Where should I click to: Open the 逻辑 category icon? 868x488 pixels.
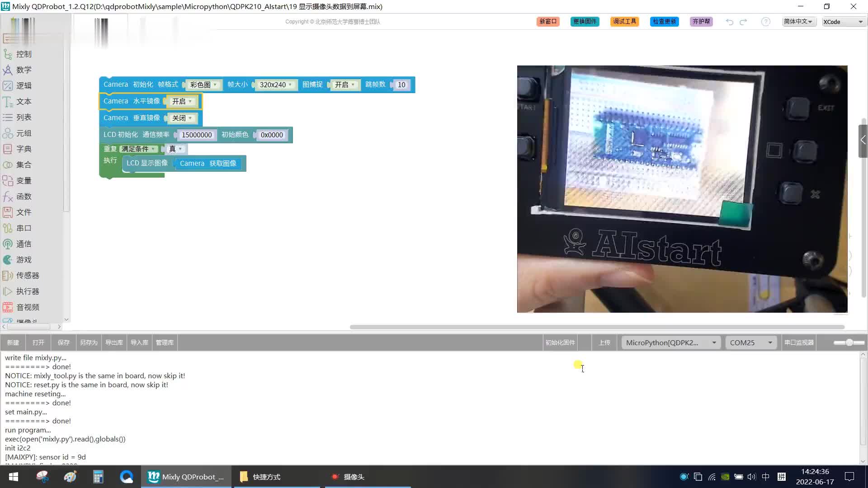pos(8,86)
